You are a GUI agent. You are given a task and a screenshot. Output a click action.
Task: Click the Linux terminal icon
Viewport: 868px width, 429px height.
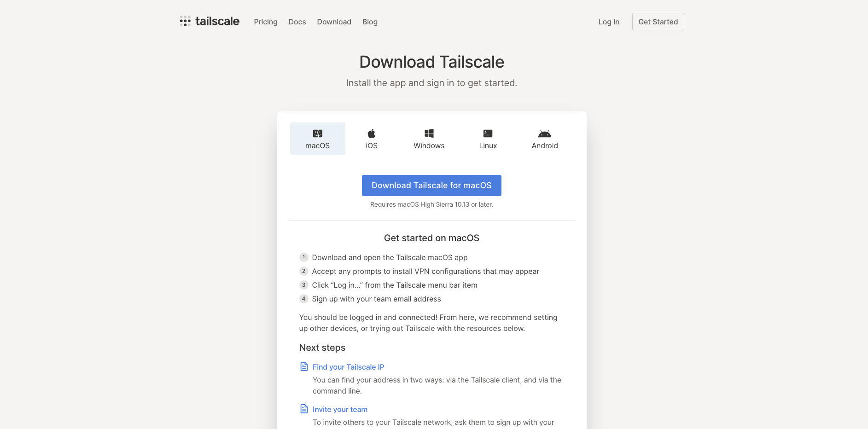click(488, 133)
